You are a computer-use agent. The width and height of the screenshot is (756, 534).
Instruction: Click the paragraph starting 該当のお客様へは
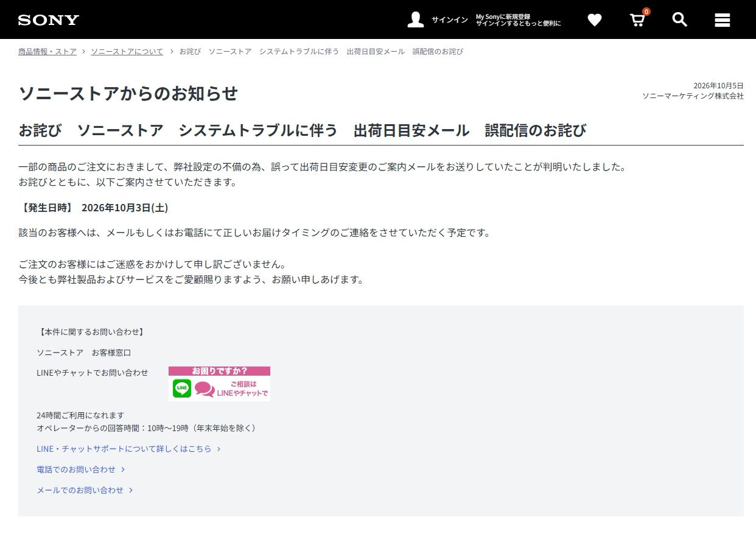point(254,233)
